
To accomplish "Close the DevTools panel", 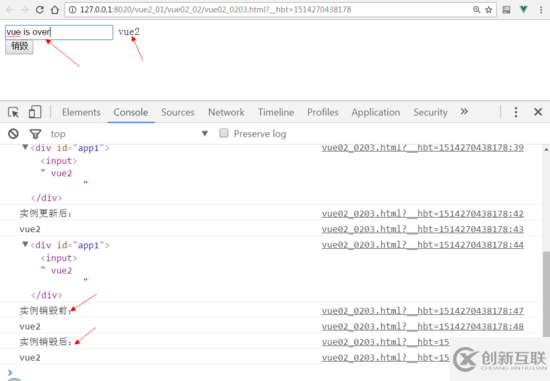I will tap(538, 112).
